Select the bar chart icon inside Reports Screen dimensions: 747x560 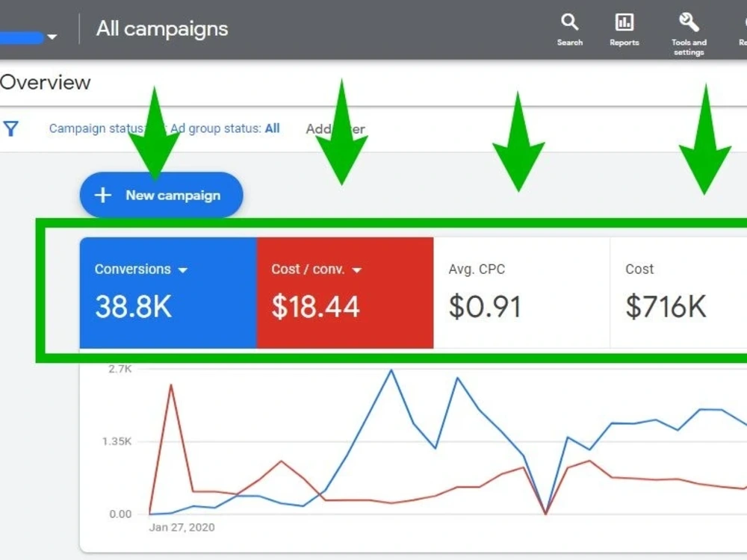point(624,22)
